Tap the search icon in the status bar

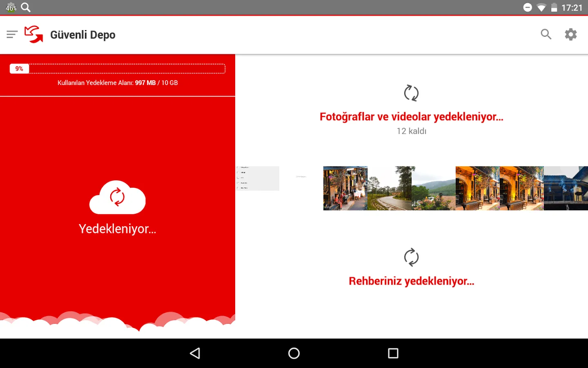(x=25, y=7)
